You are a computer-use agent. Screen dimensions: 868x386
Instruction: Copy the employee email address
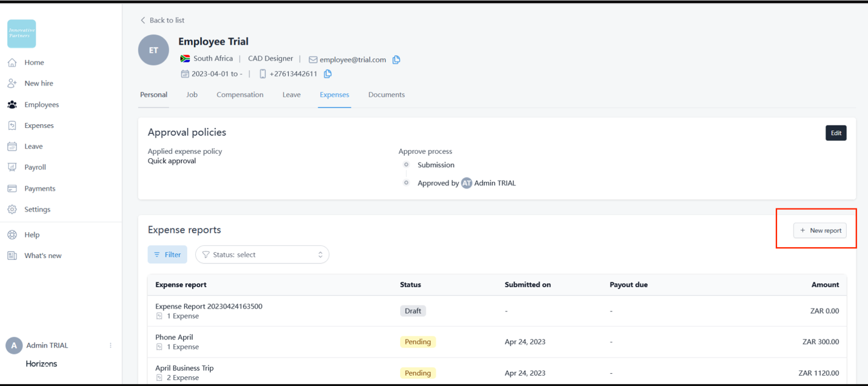(x=396, y=59)
